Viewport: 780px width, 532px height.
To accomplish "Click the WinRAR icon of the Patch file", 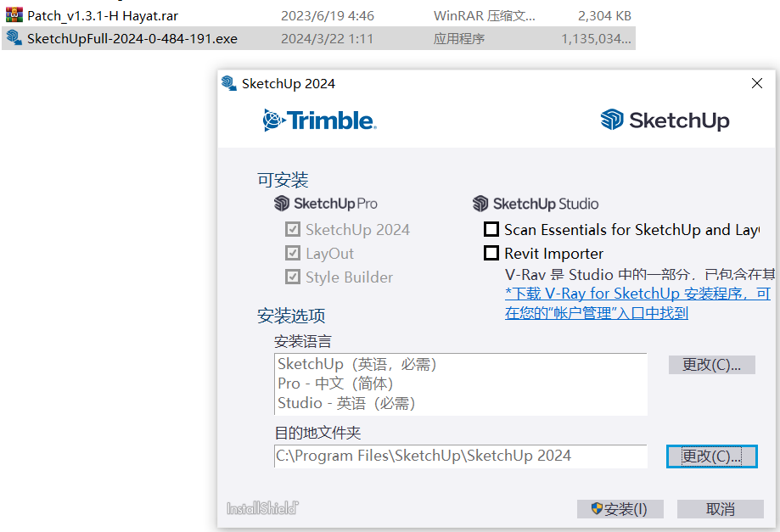I will point(14,15).
